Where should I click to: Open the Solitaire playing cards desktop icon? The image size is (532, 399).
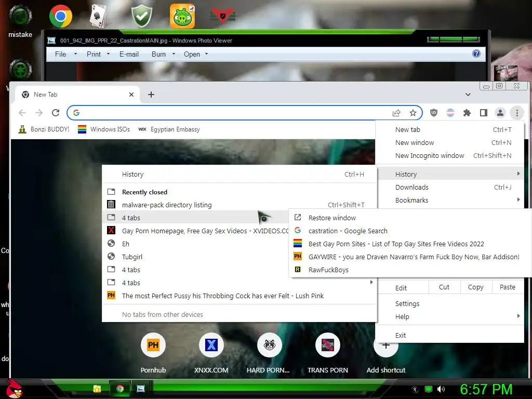click(x=98, y=16)
